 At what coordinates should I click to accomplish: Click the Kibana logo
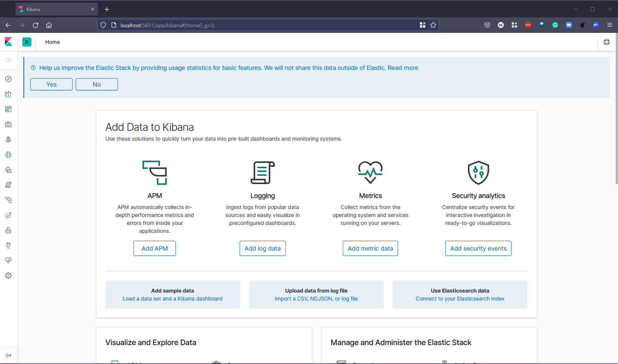[x=8, y=42]
